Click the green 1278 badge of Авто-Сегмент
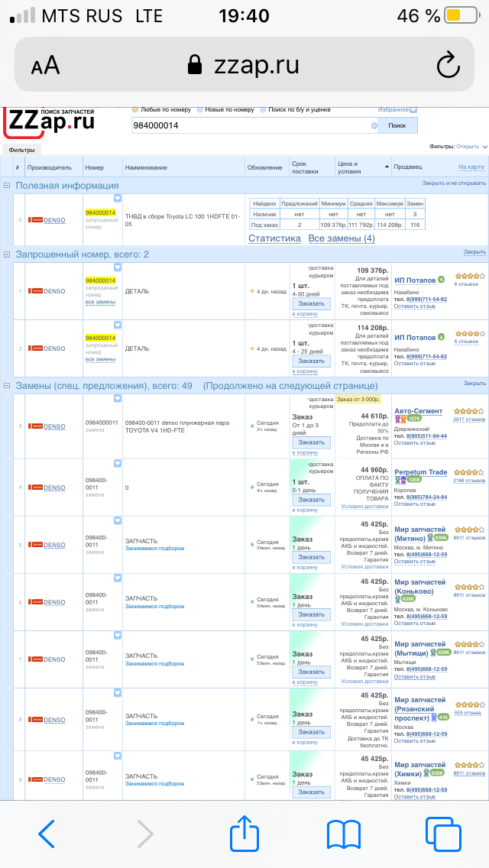This screenshot has width=489, height=868. [414, 419]
